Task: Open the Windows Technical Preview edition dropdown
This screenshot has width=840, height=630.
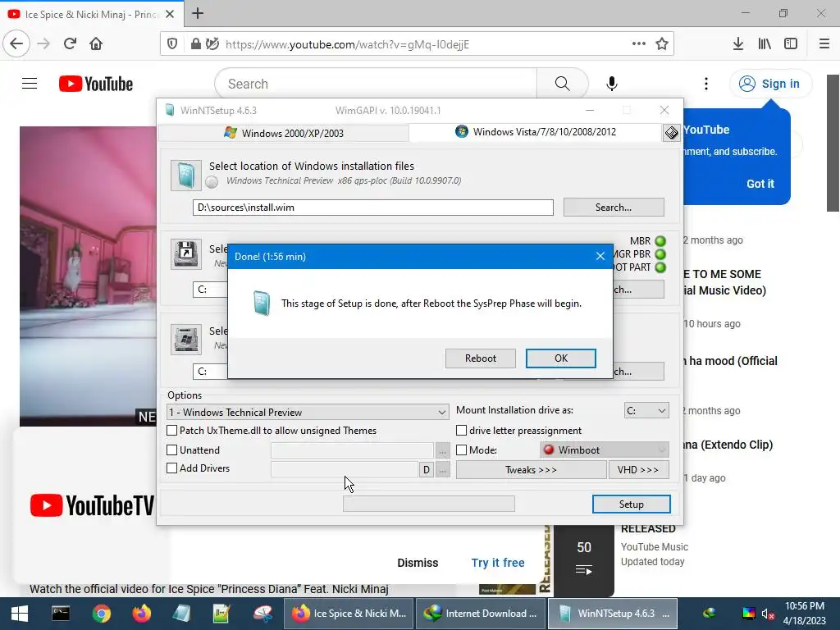Action: pos(308,412)
